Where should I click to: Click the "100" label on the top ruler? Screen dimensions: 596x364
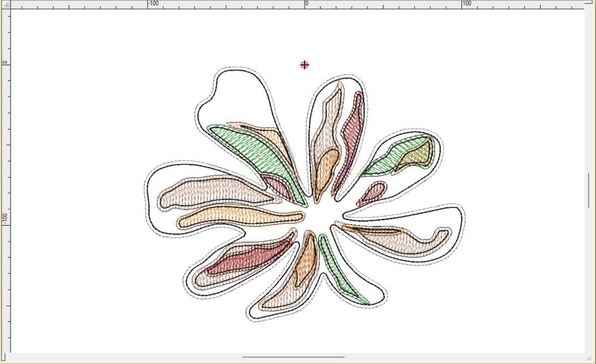[467, 4]
